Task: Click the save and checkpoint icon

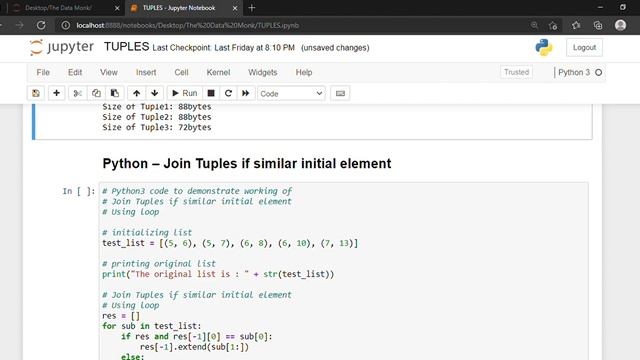Action: 36,93
